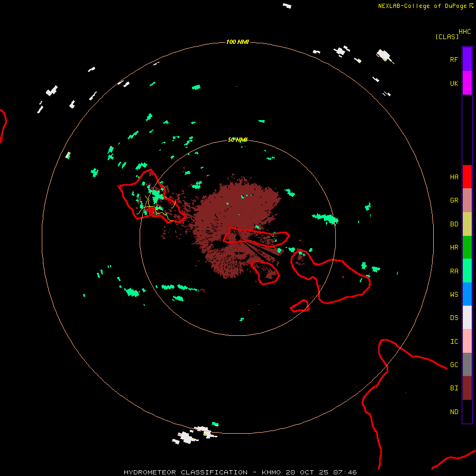Screen dimensions: 476x476
Task: Click the 50 NMI range ring label
Action: click(237, 140)
